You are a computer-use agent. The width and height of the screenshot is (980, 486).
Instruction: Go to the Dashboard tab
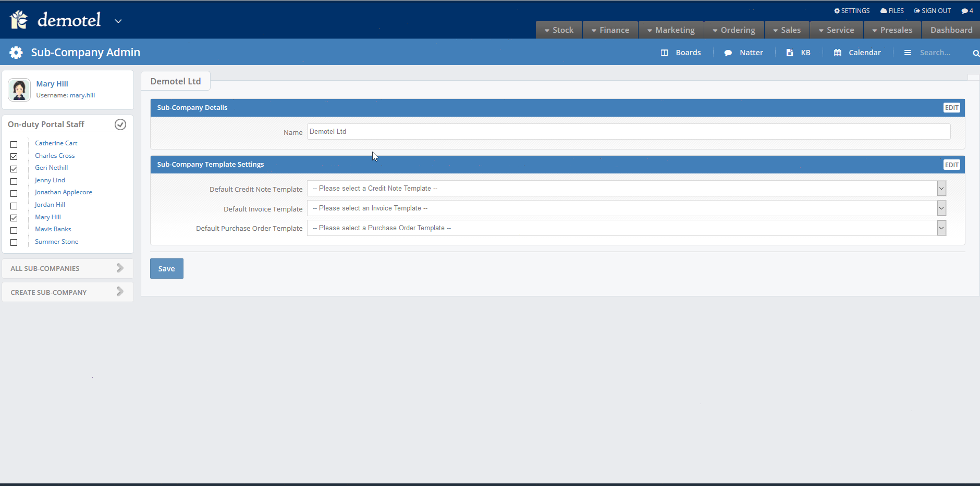(951, 30)
